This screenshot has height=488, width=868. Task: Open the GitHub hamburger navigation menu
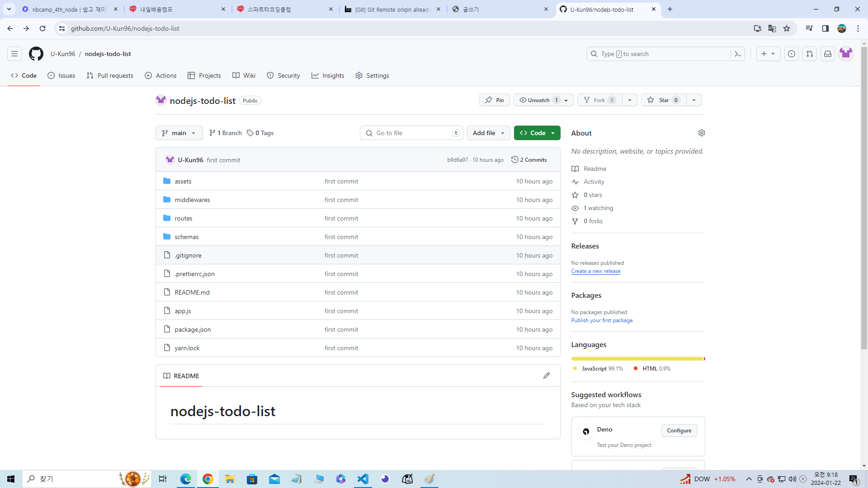pyautogui.click(x=14, y=54)
